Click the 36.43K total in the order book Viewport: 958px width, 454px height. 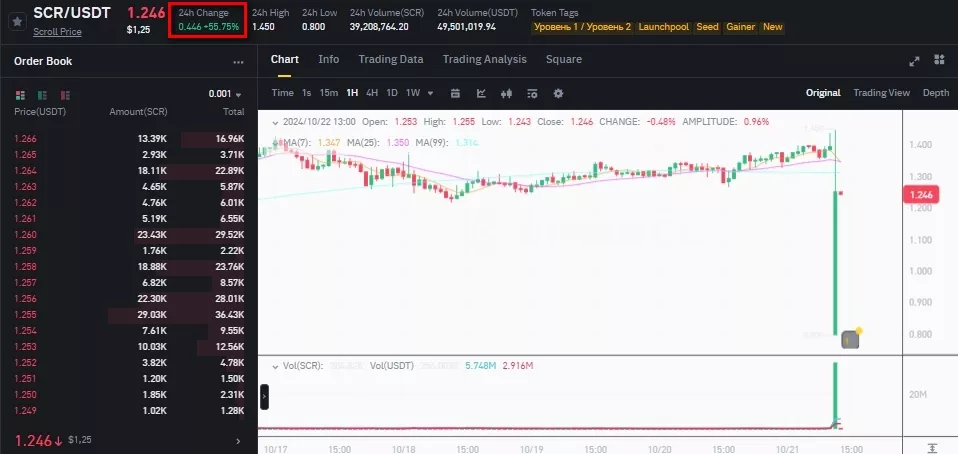coord(230,315)
